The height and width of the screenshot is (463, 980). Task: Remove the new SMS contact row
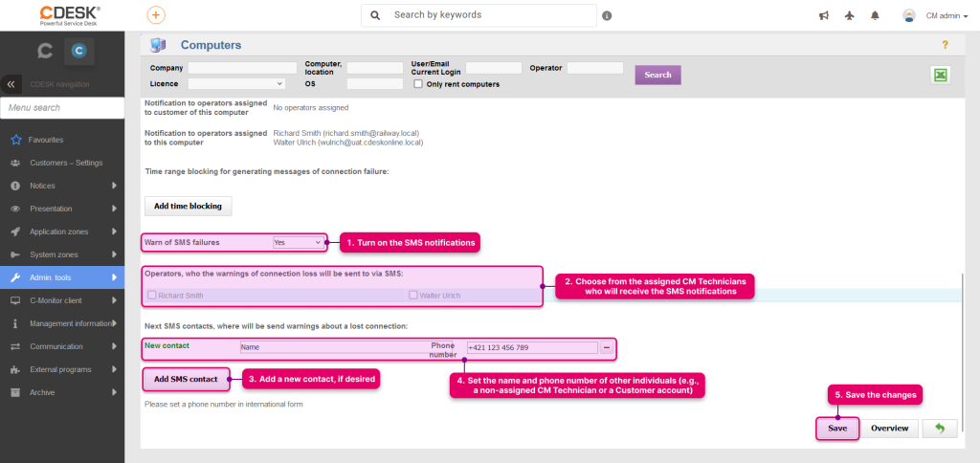tap(606, 348)
